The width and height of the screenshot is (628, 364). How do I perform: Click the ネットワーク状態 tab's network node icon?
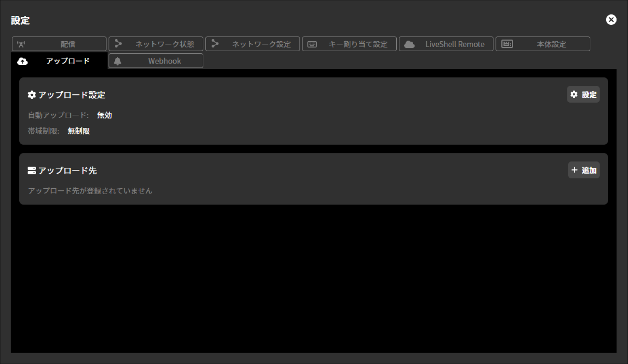tap(118, 44)
